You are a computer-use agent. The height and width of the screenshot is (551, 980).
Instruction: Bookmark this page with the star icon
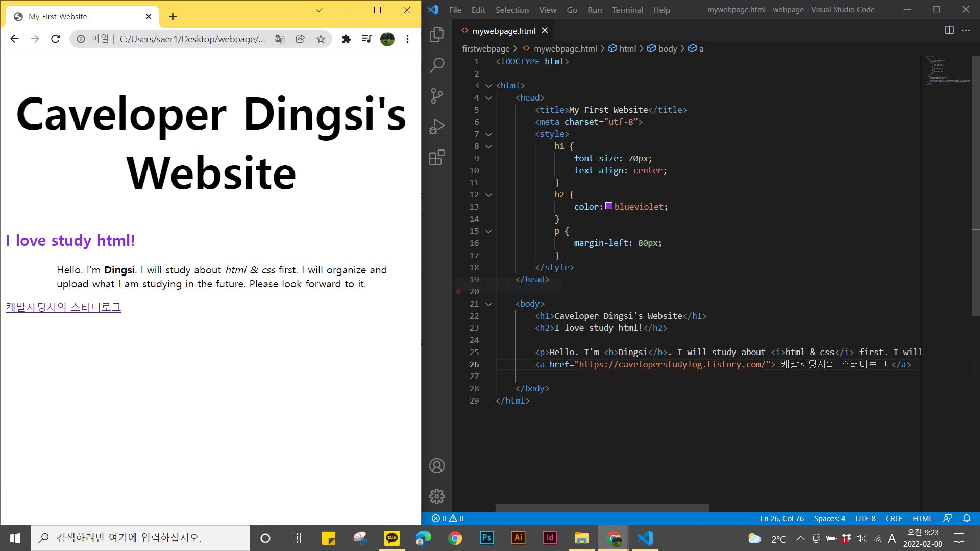tap(321, 39)
